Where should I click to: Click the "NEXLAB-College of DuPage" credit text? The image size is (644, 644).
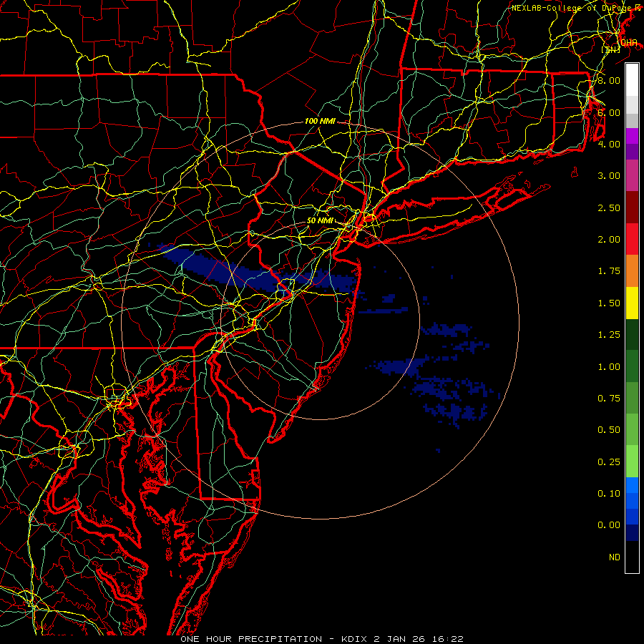point(572,8)
